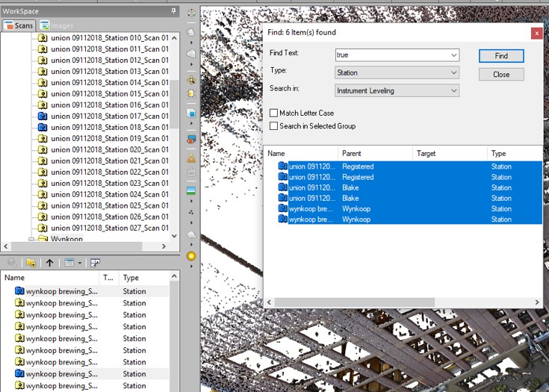Viewport: 549px width, 392px height.
Task: Click the Station 027 yellow scan icon
Action: pyautogui.click(x=43, y=228)
